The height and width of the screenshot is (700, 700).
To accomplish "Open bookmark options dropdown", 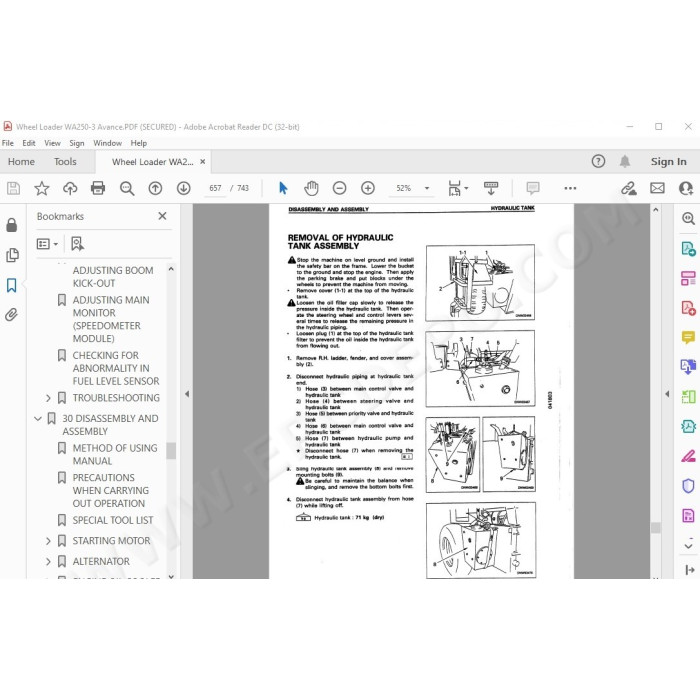I will point(47,244).
